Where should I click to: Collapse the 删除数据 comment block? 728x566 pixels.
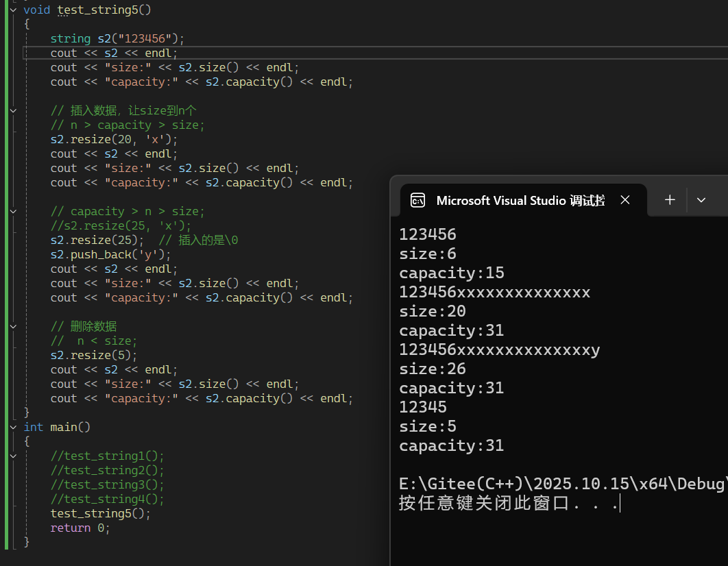[x=13, y=326]
